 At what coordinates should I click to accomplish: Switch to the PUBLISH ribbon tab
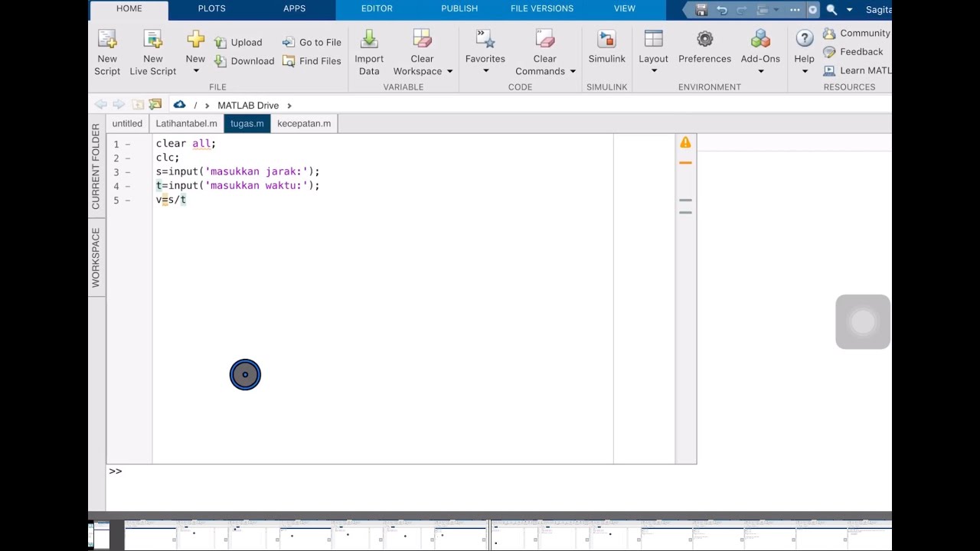pos(459,8)
